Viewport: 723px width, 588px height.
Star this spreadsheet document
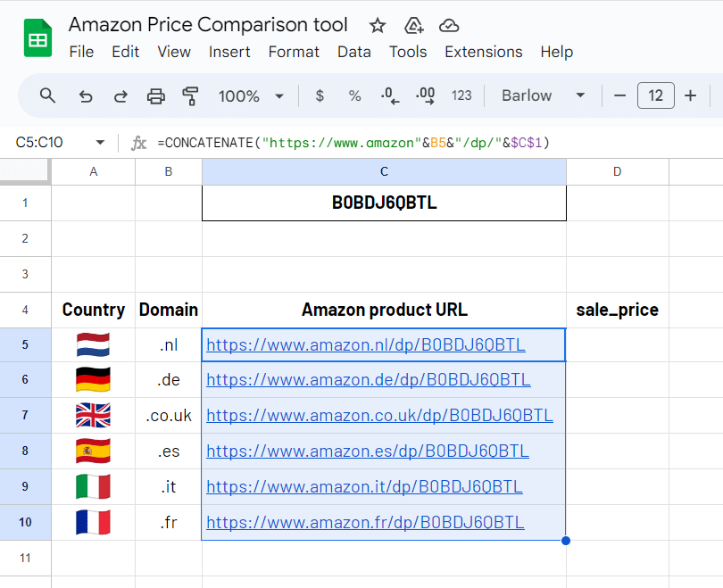coord(378,25)
